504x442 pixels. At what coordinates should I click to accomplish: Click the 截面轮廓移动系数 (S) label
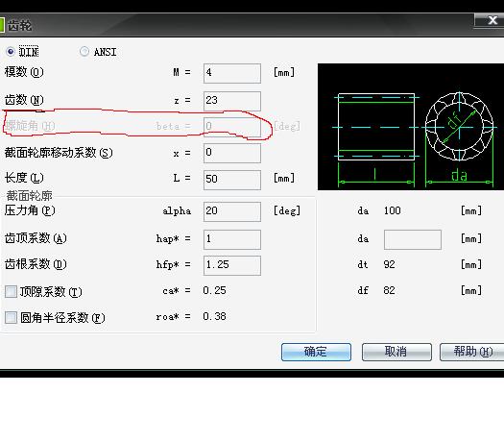click(59, 153)
